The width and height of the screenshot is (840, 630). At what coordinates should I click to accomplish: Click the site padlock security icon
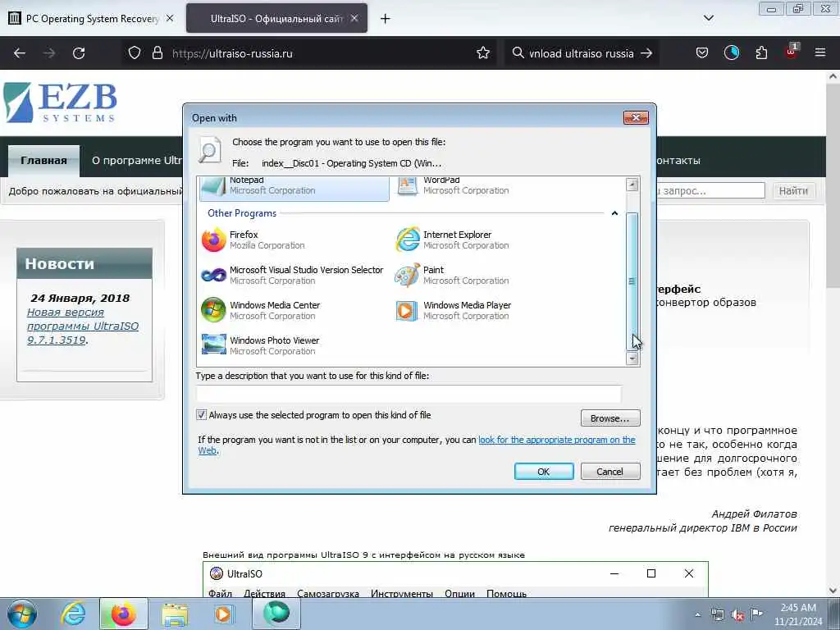157,53
